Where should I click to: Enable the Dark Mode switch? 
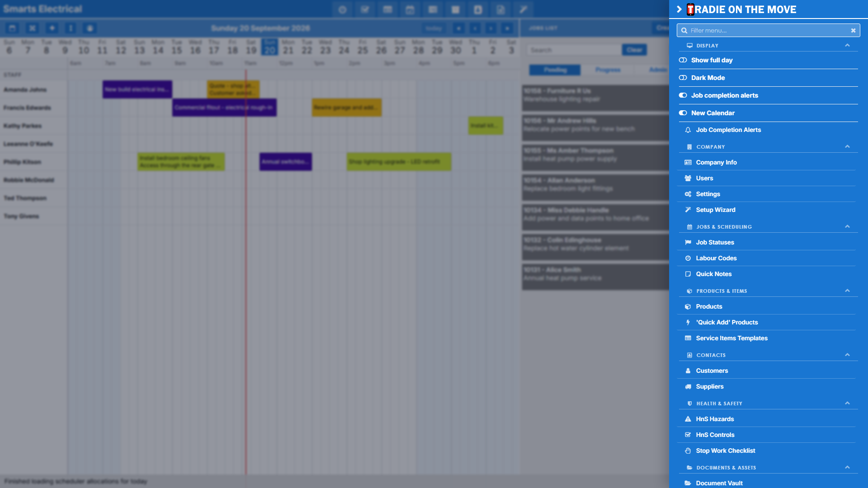[x=683, y=78]
